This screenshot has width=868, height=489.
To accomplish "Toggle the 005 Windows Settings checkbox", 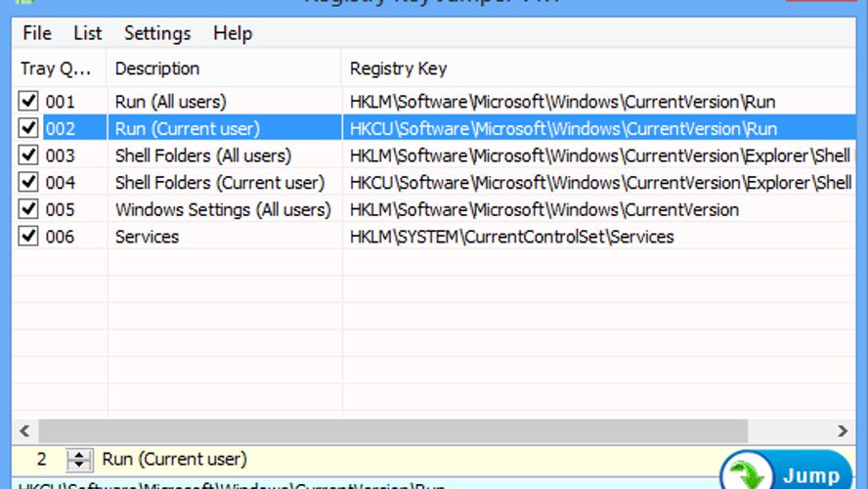I will 28,210.
